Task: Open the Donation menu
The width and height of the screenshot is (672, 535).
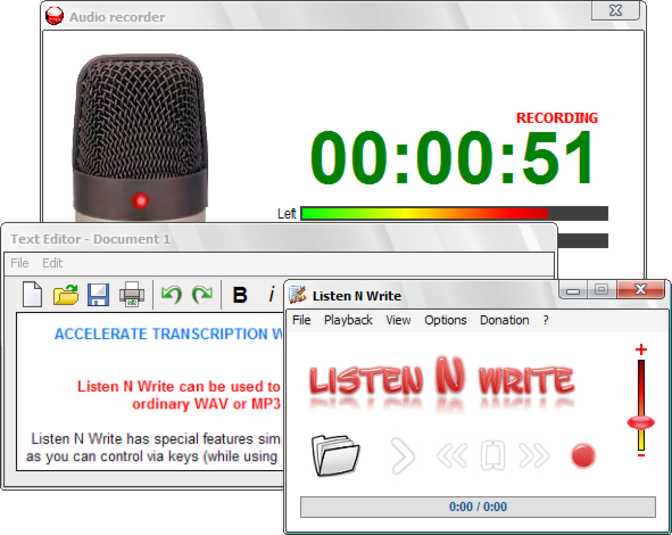Action: click(504, 320)
